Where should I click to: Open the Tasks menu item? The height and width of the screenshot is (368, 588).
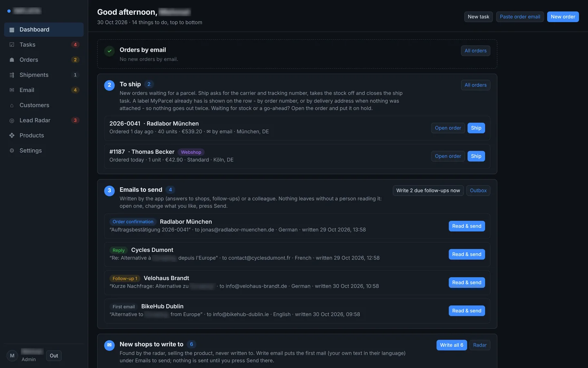pyautogui.click(x=44, y=45)
